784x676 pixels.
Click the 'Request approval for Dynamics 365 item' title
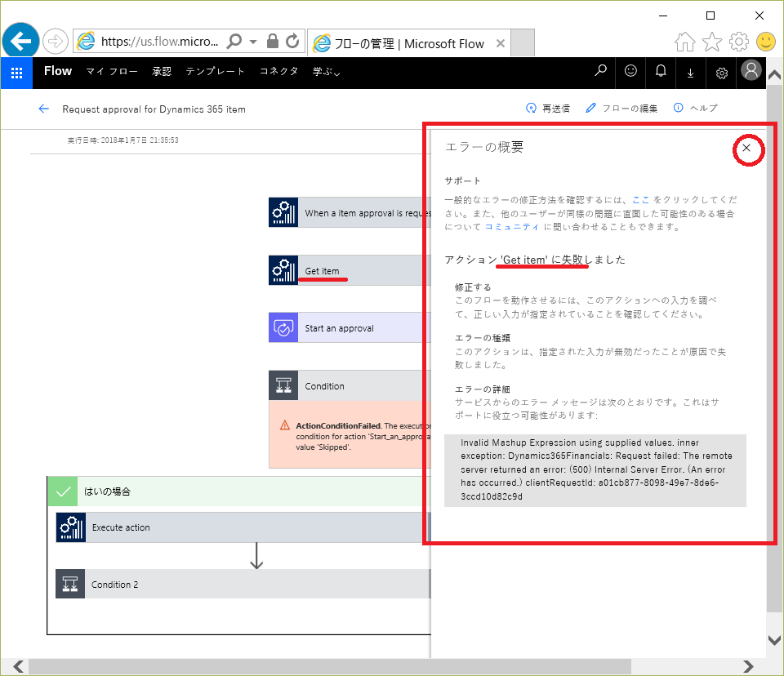154,109
